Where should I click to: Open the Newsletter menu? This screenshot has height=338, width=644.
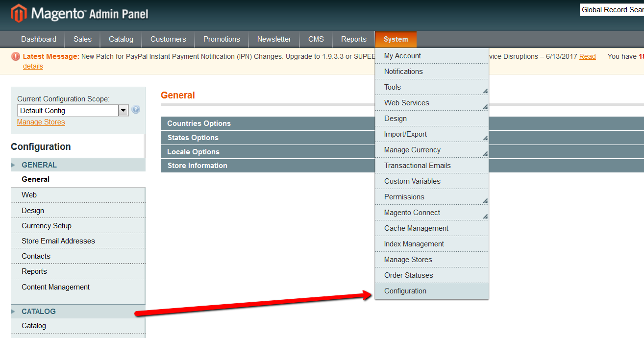(x=274, y=39)
